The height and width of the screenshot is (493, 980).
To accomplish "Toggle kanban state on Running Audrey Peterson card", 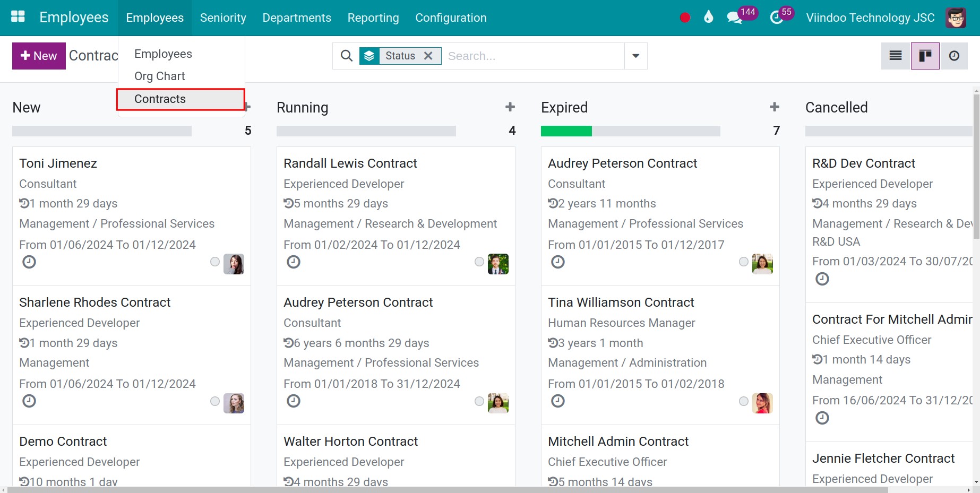I will click(479, 401).
